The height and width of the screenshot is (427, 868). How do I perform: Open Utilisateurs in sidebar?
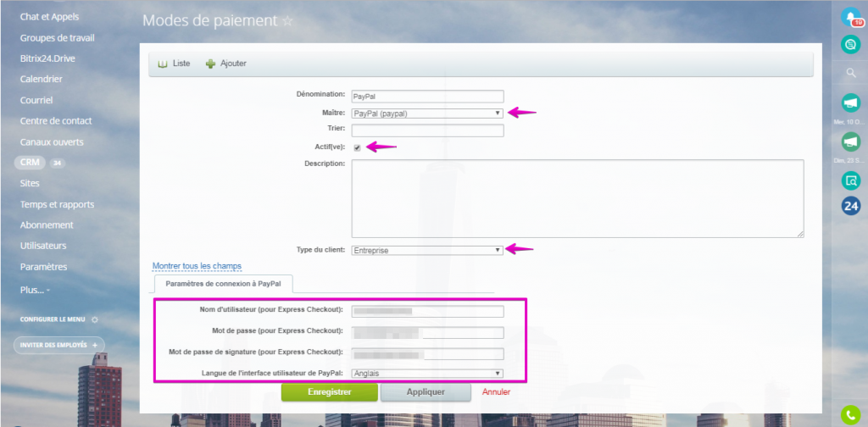point(43,246)
